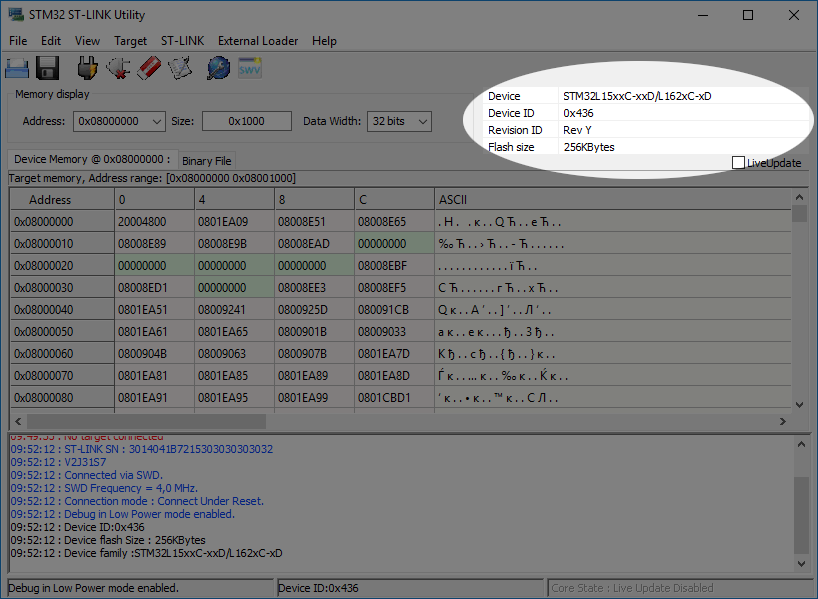
Task: Select the Device Memory @ 0x08000000 tab
Action: [x=92, y=159]
